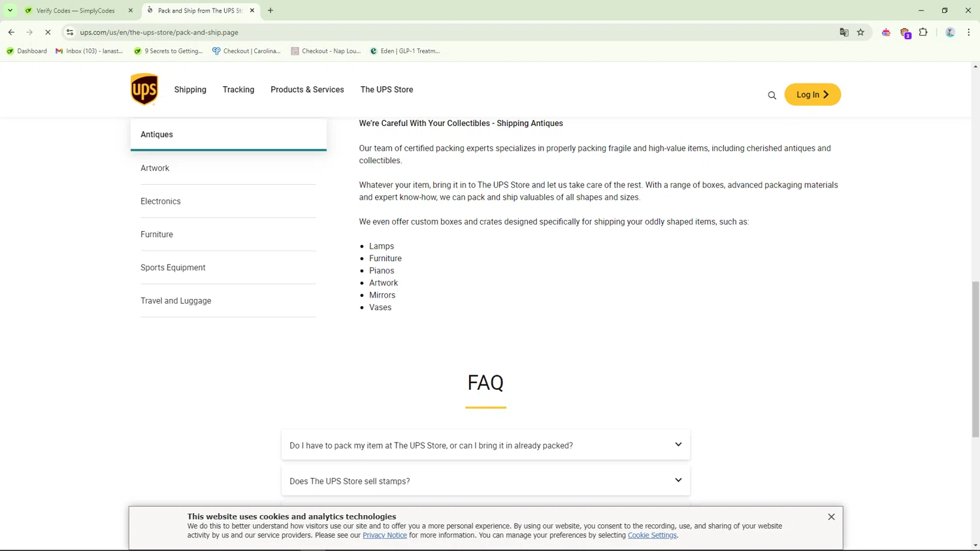980x551 pixels.
Task: Select the Artwork side tab
Action: [228, 168]
